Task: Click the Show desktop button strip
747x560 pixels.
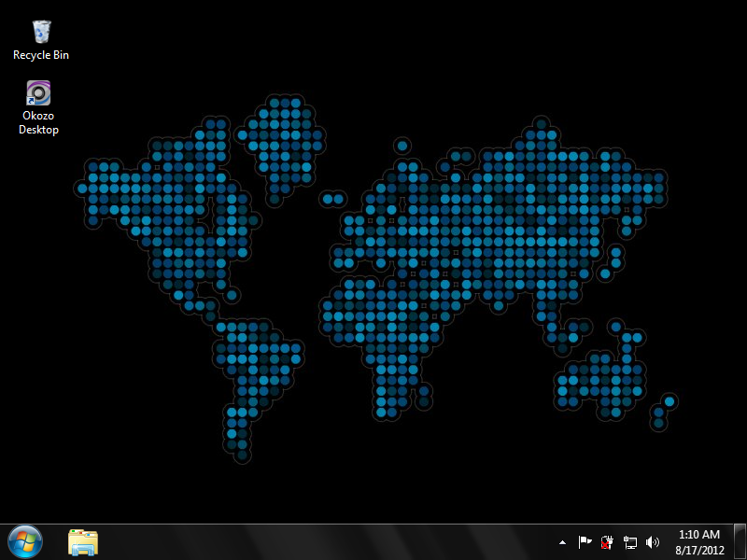Action: pos(740,542)
